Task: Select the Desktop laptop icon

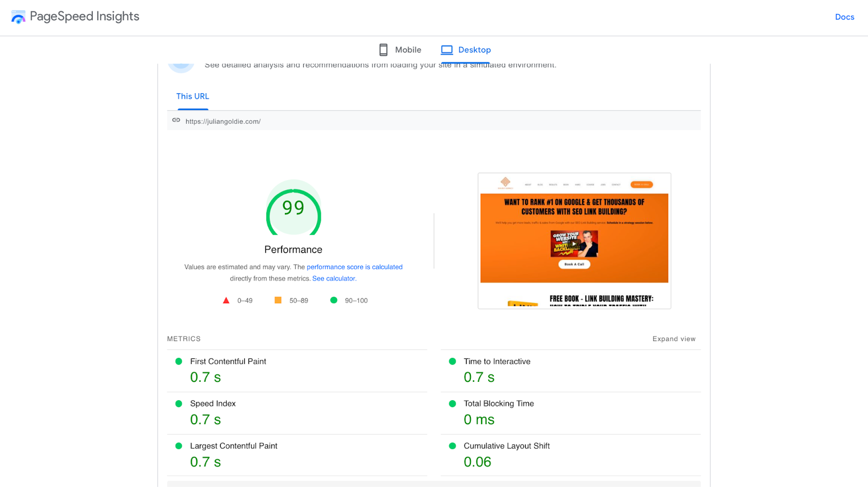Action: click(x=447, y=50)
